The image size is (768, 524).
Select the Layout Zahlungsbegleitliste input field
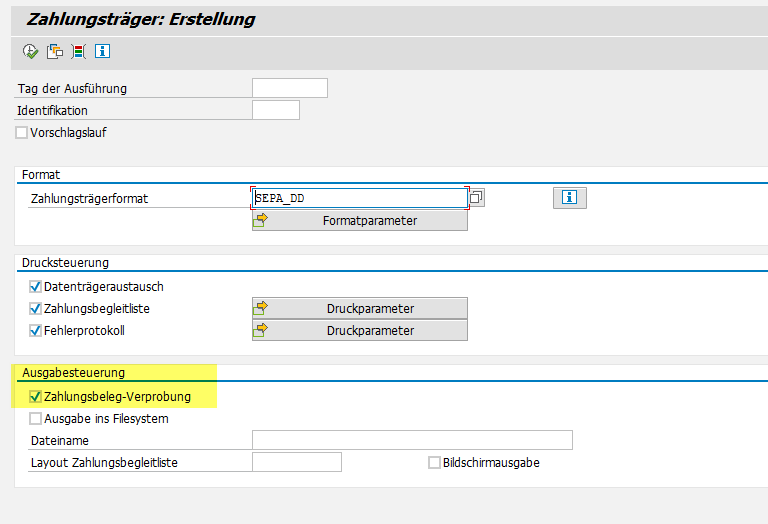coord(296,462)
